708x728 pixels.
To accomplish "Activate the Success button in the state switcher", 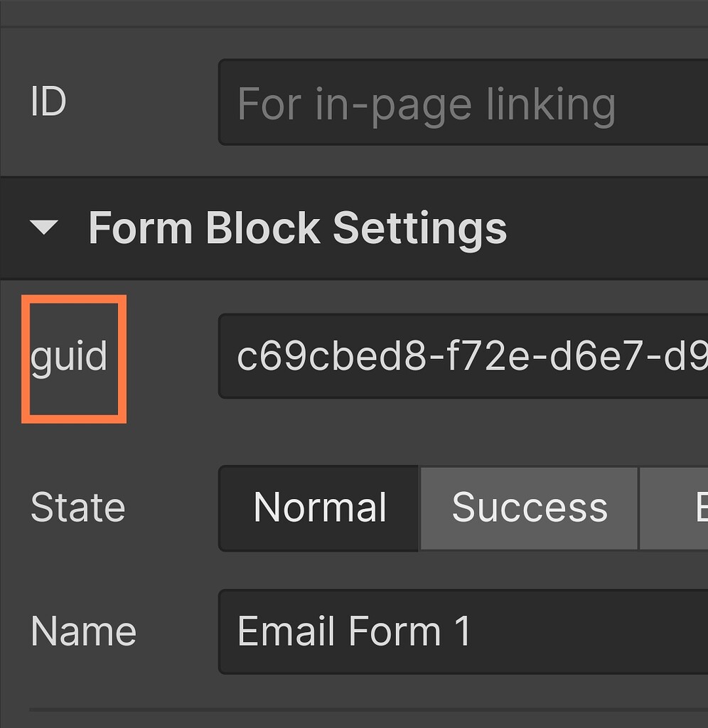I will (x=529, y=508).
